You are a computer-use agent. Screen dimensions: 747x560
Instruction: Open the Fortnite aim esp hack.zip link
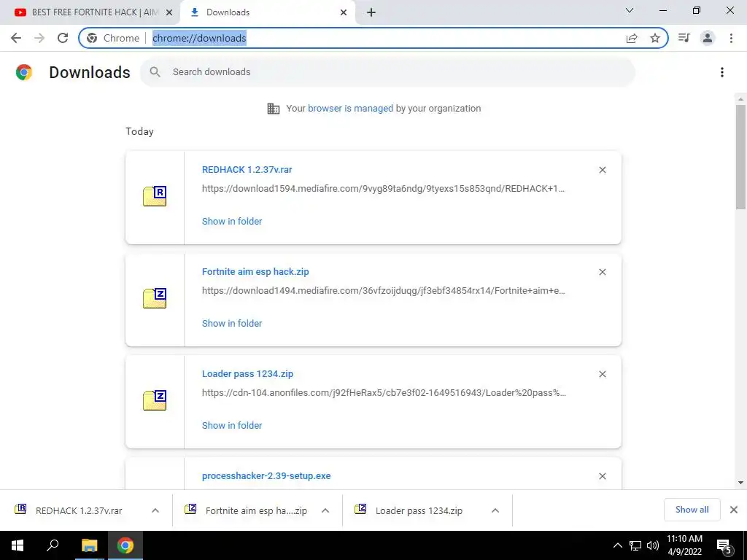(255, 271)
